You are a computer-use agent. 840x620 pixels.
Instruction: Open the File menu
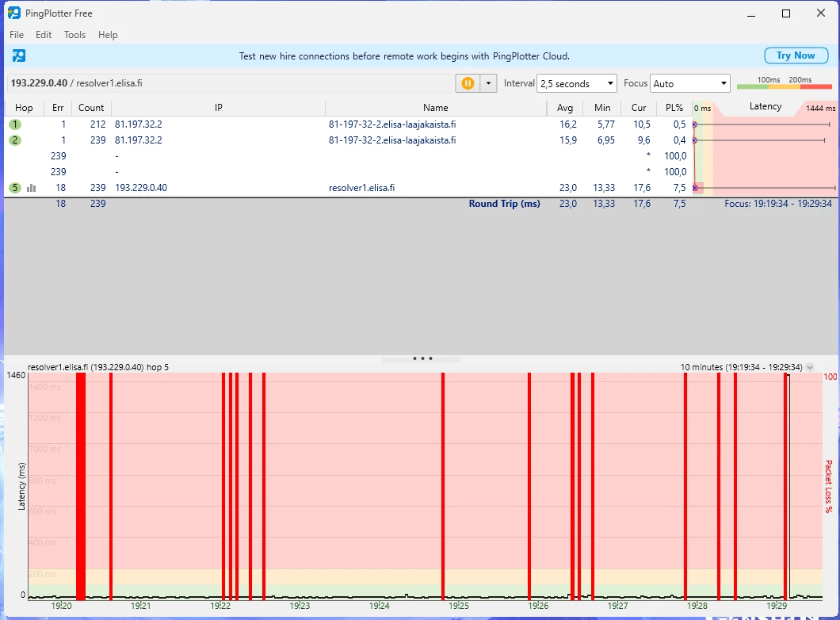17,35
